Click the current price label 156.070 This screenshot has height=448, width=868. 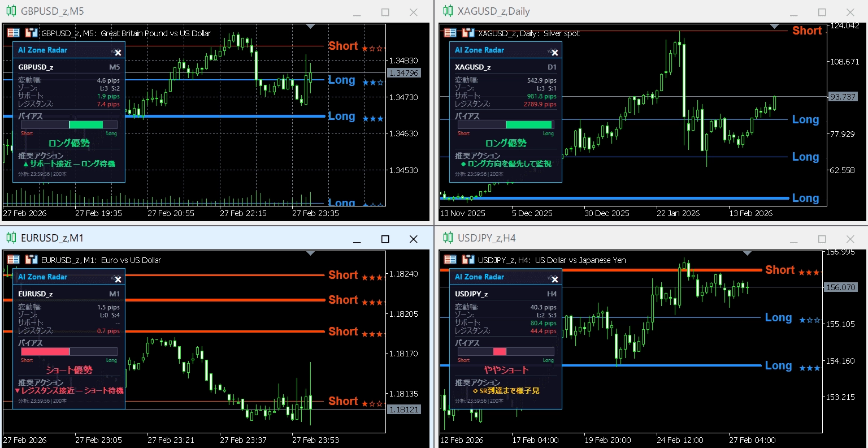click(840, 287)
